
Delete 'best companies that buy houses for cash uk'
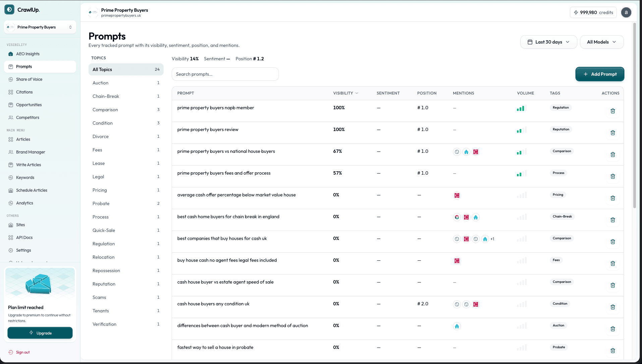[613, 242]
